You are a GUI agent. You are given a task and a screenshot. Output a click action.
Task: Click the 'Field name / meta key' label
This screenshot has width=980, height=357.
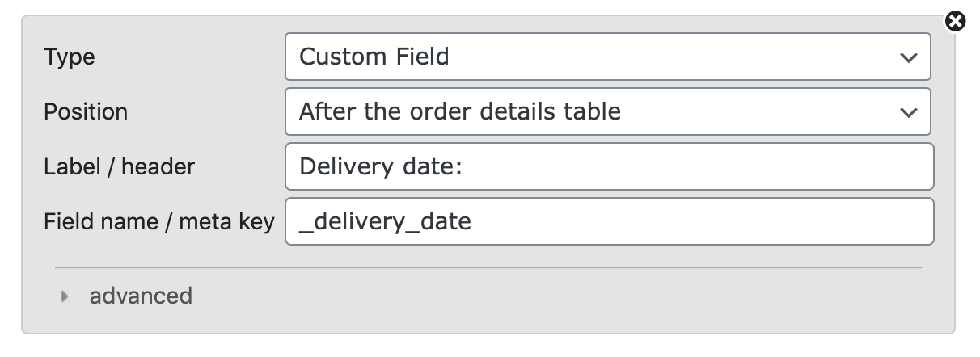pos(159,221)
